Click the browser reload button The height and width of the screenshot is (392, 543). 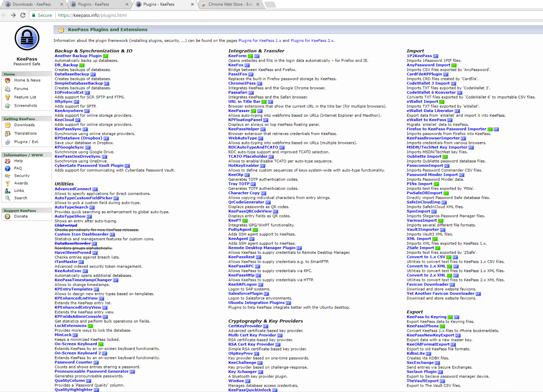coord(23,15)
